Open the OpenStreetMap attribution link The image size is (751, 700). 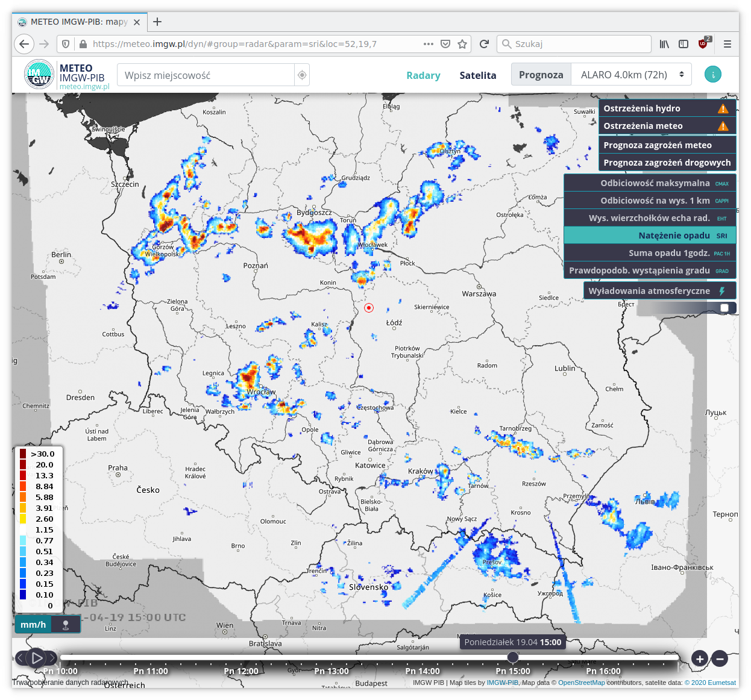pyautogui.click(x=581, y=683)
